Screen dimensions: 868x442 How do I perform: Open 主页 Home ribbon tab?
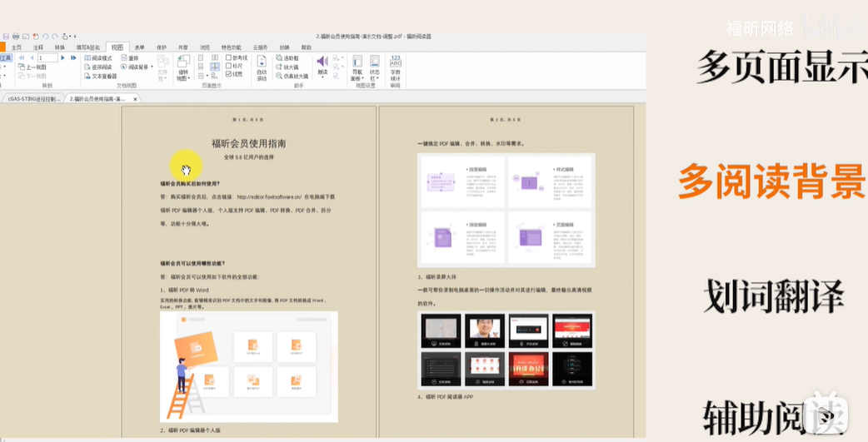(x=17, y=47)
